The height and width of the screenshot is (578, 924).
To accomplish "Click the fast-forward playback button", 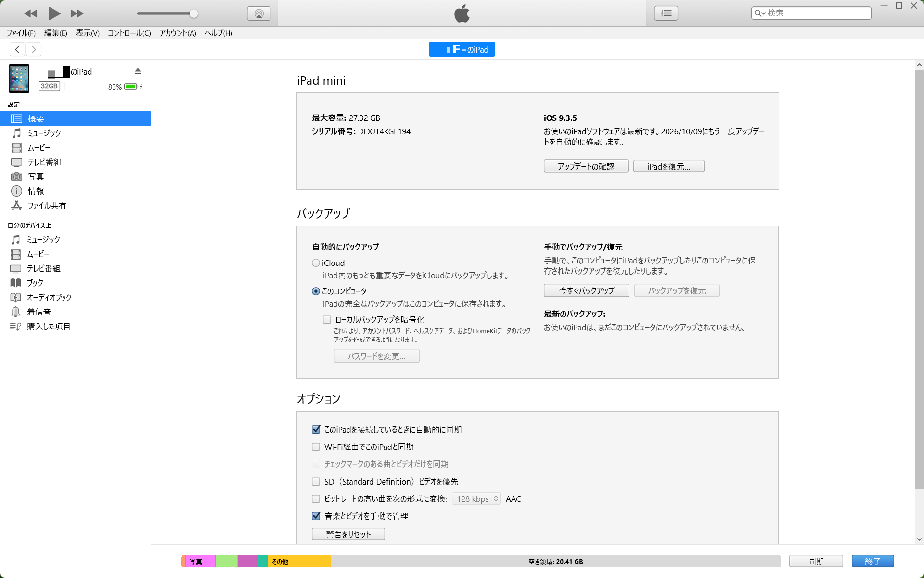I will click(x=77, y=13).
